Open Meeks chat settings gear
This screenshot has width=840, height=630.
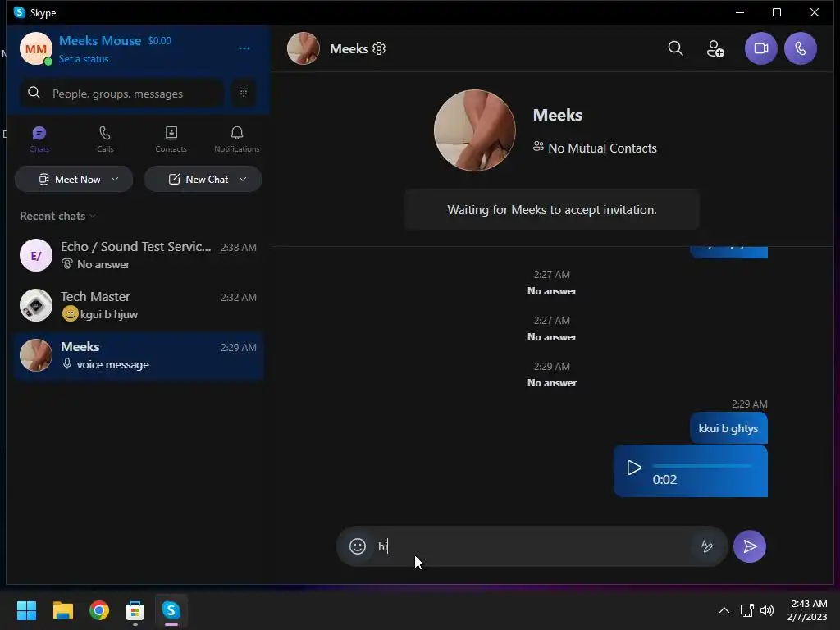pyautogui.click(x=379, y=48)
